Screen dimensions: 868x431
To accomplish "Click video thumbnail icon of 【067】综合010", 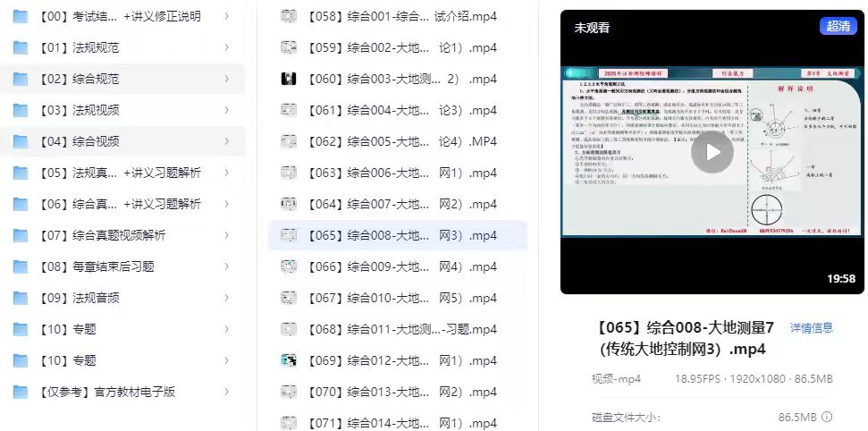I will coord(289,298).
